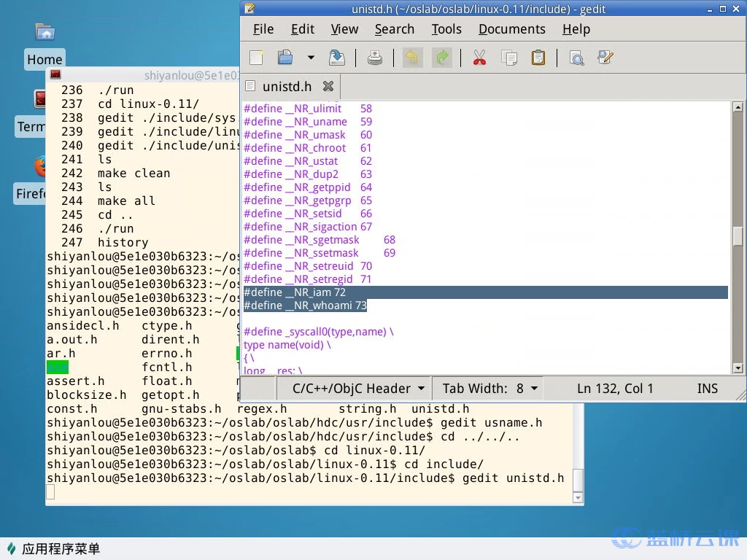The width and height of the screenshot is (747, 560).
Task: Click the line '#define __NR_ulimit 58'
Action: pyautogui.click(x=308, y=109)
